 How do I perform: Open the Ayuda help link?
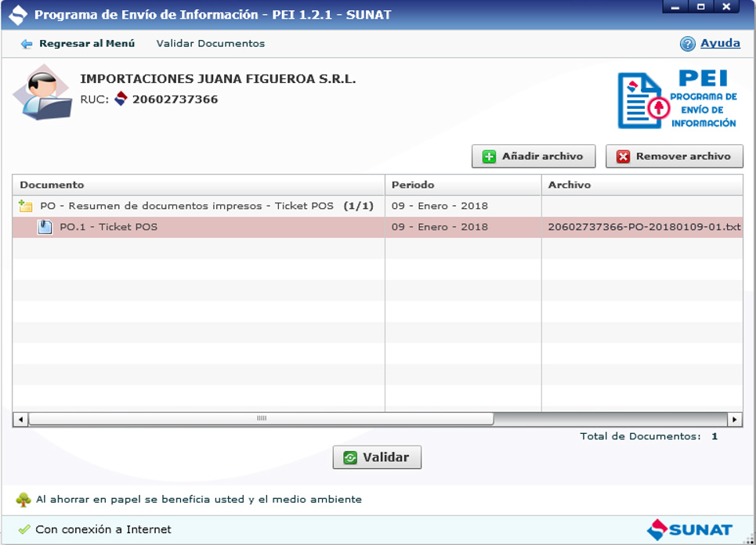click(x=720, y=44)
